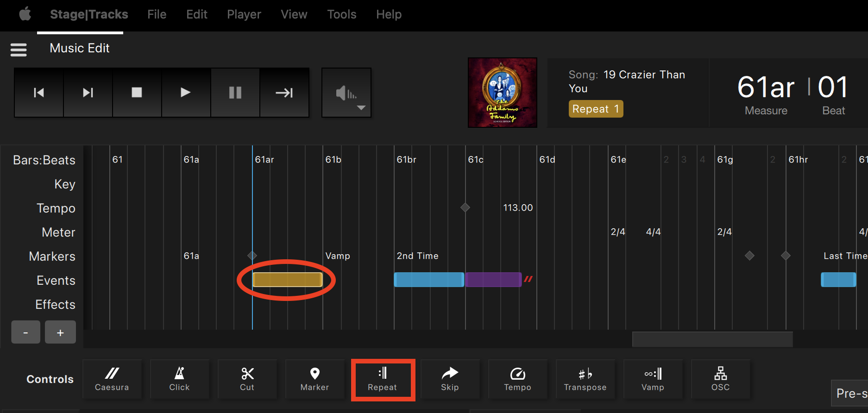868x413 pixels.
Task: Select the Tempo control tool
Action: pos(517,379)
